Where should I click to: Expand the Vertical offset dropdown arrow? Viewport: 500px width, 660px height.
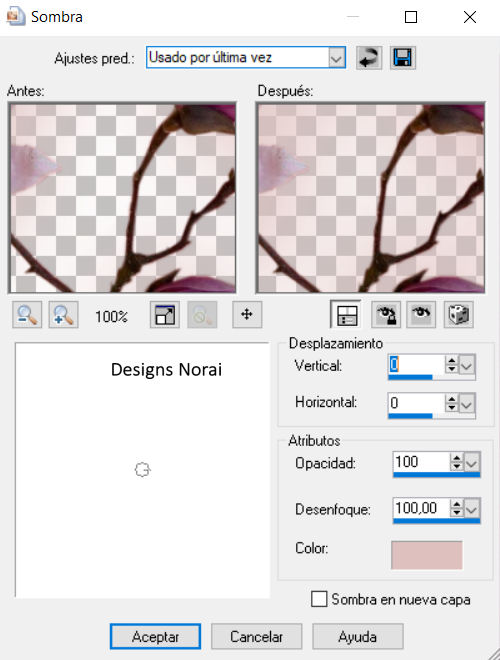pyautogui.click(x=466, y=365)
